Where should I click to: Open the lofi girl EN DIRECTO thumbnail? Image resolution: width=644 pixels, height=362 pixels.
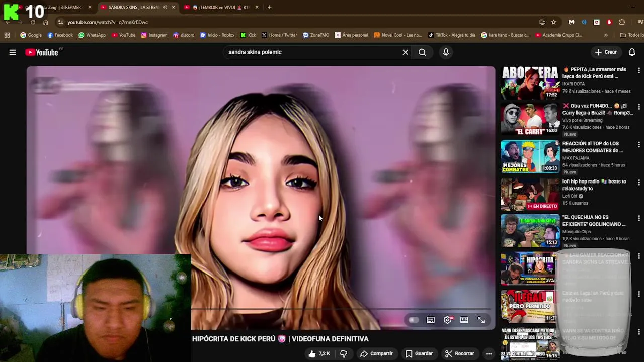[x=530, y=194]
